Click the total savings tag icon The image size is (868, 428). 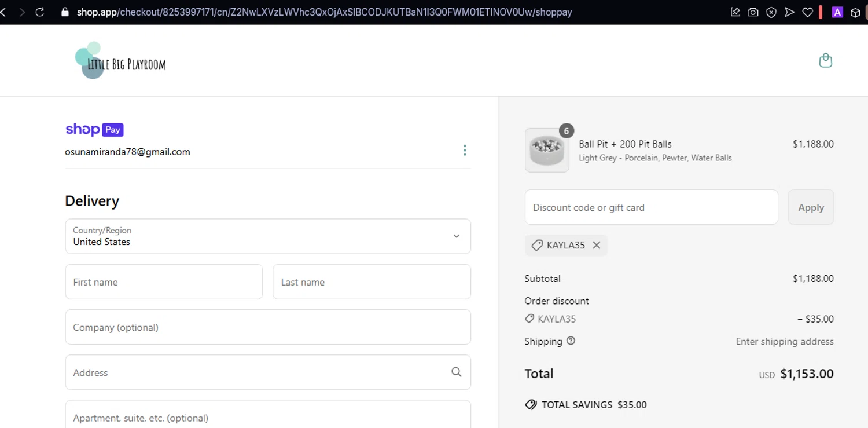[x=531, y=405]
